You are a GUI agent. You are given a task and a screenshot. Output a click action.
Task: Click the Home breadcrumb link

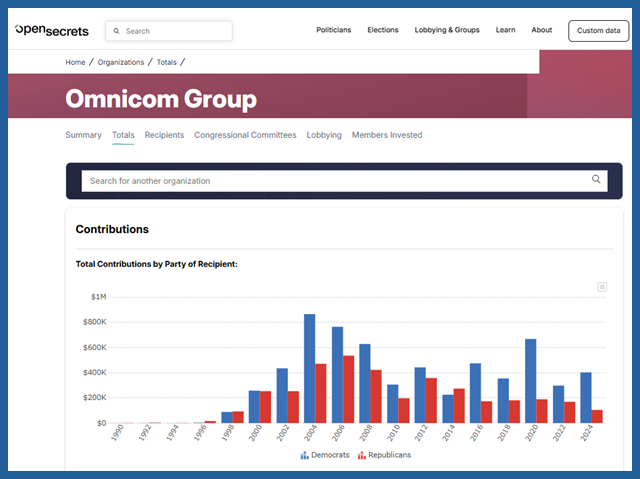coord(75,62)
